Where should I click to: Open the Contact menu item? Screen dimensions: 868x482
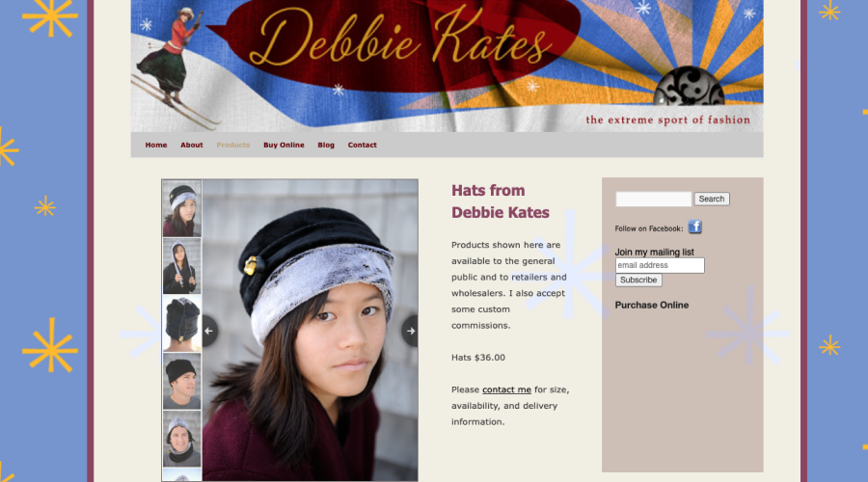pyautogui.click(x=362, y=145)
